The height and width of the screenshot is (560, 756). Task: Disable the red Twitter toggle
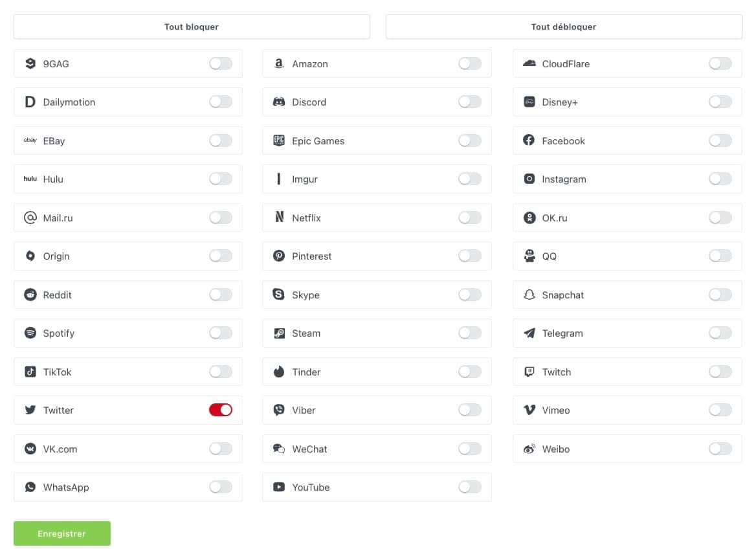click(221, 410)
